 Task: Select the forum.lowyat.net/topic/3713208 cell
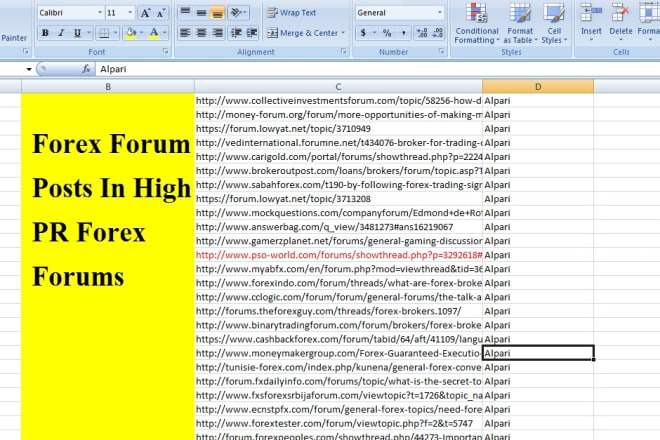(339, 199)
